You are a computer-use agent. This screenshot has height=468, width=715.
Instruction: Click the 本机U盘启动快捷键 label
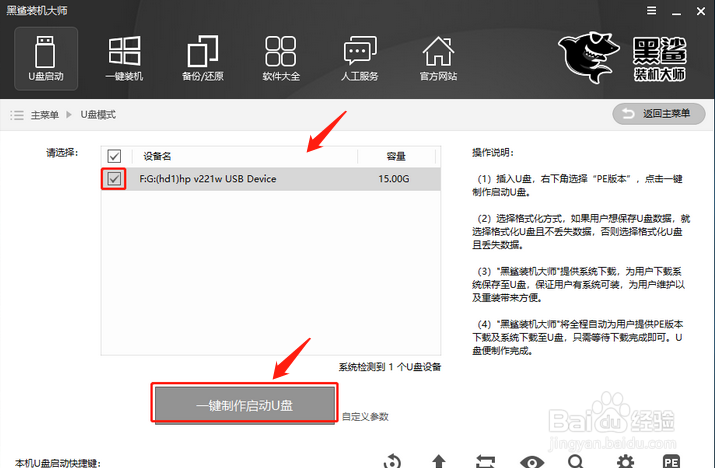58,463
